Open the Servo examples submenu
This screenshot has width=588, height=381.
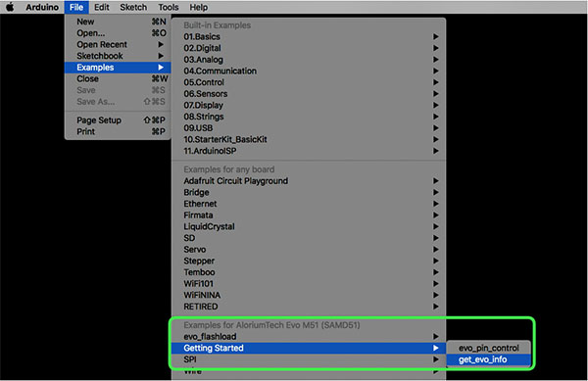[309, 250]
